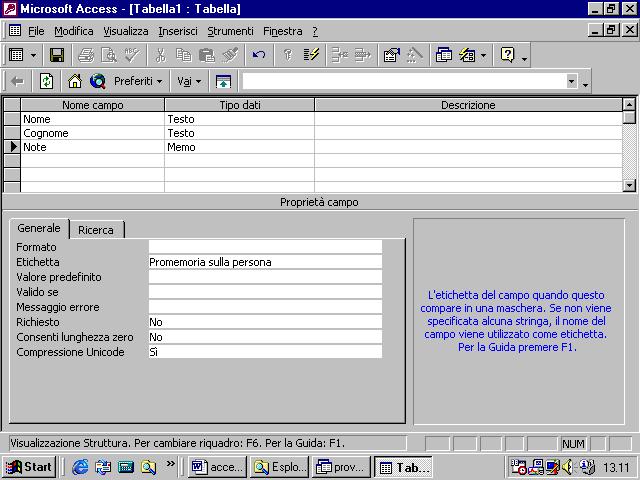Click the Messaggio errore property field
This screenshot has width=640, height=480.
[x=265, y=307]
